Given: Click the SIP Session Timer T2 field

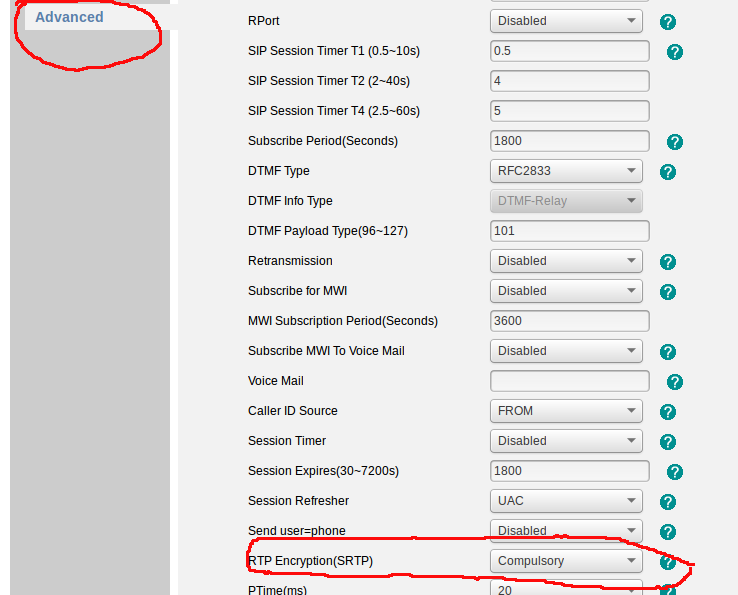Looking at the screenshot, I should point(569,81).
